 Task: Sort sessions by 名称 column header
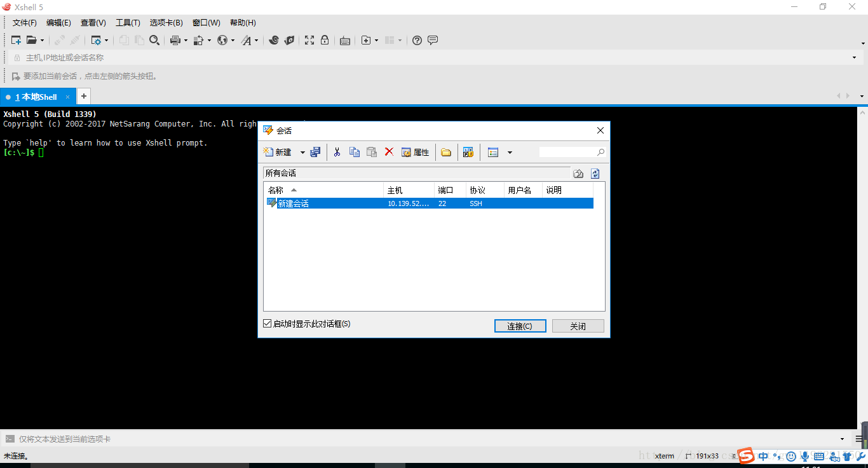click(323, 190)
